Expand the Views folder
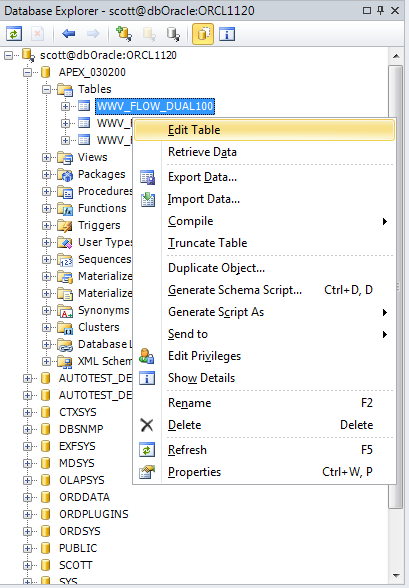Image resolution: width=409 pixels, height=588 pixels. click(46, 158)
